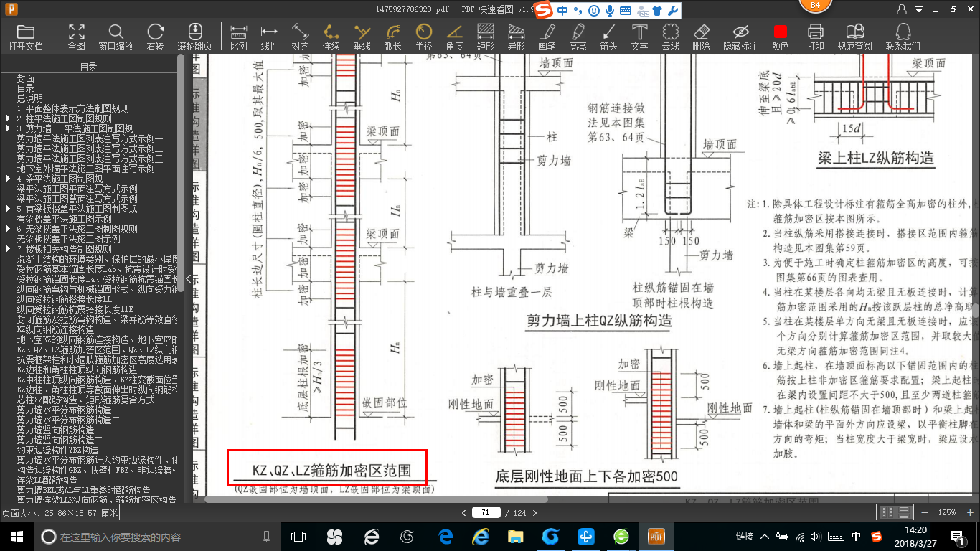The image size is (980, 551).
Task: Switch page layout view mode in status bar
Action: coord(895,513)
